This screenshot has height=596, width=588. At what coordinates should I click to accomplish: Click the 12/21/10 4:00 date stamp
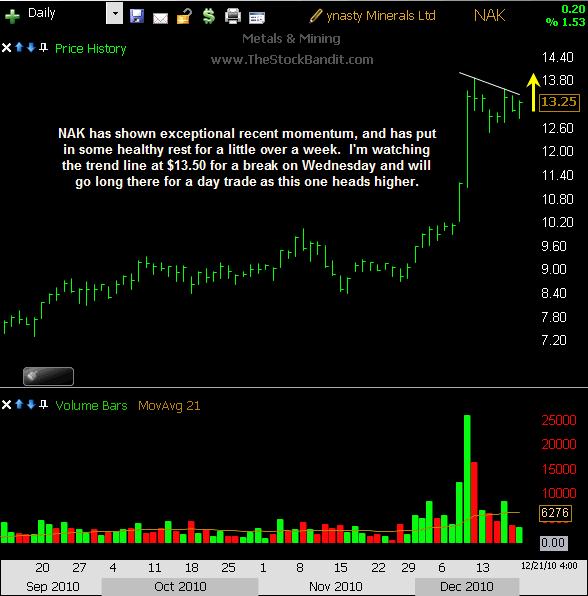pos(549,566)
